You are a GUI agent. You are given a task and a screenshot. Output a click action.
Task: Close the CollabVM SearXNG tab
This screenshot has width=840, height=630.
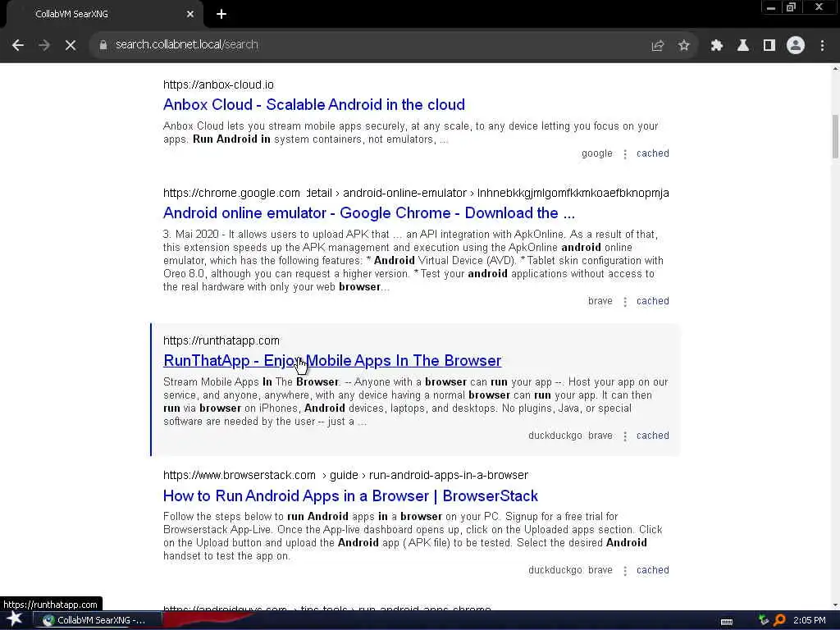[x=190, y=15]
